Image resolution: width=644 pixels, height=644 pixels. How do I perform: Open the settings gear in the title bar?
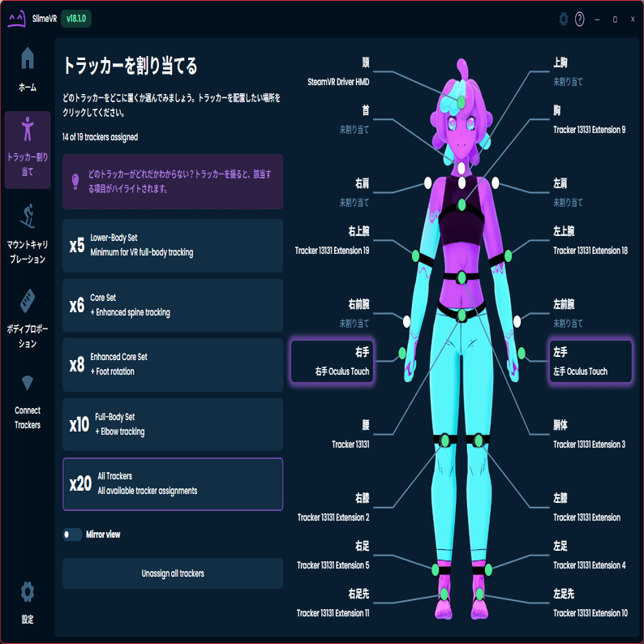(564, 19)
